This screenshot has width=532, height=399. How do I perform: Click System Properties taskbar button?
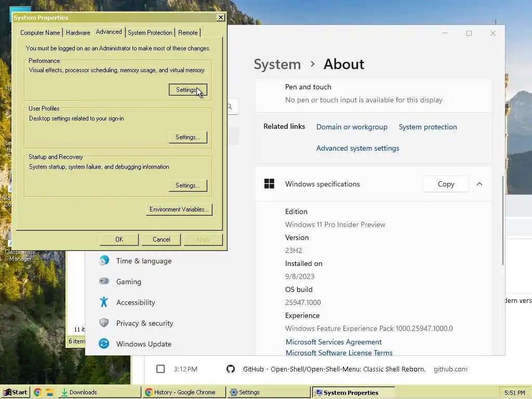click(353, 392)
